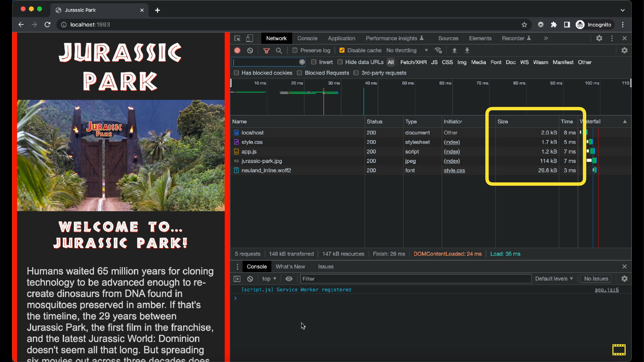Open the Issues drawer tab
The width and height of the screenshot is (644, 362).
click(x=326, y=267)
